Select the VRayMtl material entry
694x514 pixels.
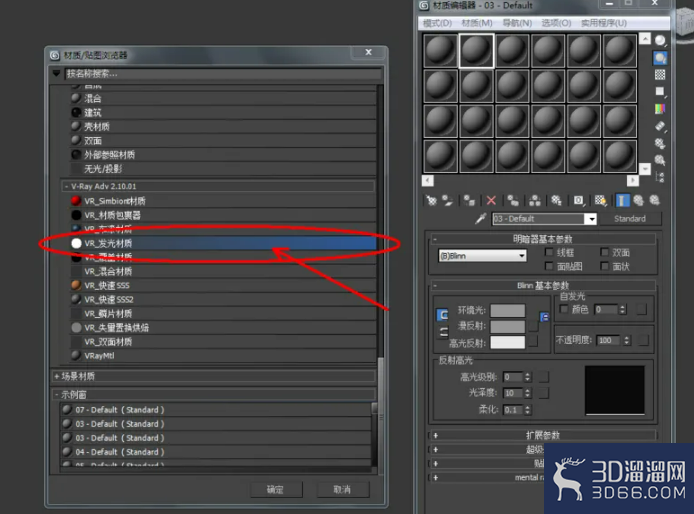point(223,356)
